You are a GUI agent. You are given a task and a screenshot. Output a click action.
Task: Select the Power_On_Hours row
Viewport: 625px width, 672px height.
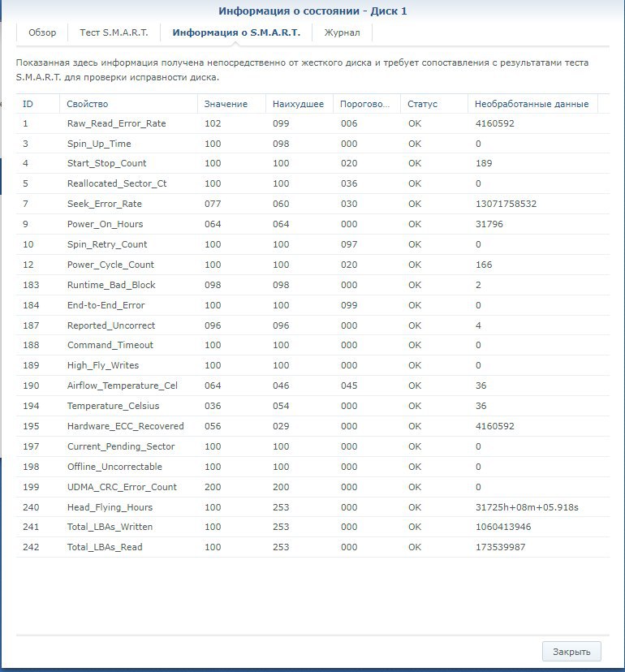coord(312,224)
